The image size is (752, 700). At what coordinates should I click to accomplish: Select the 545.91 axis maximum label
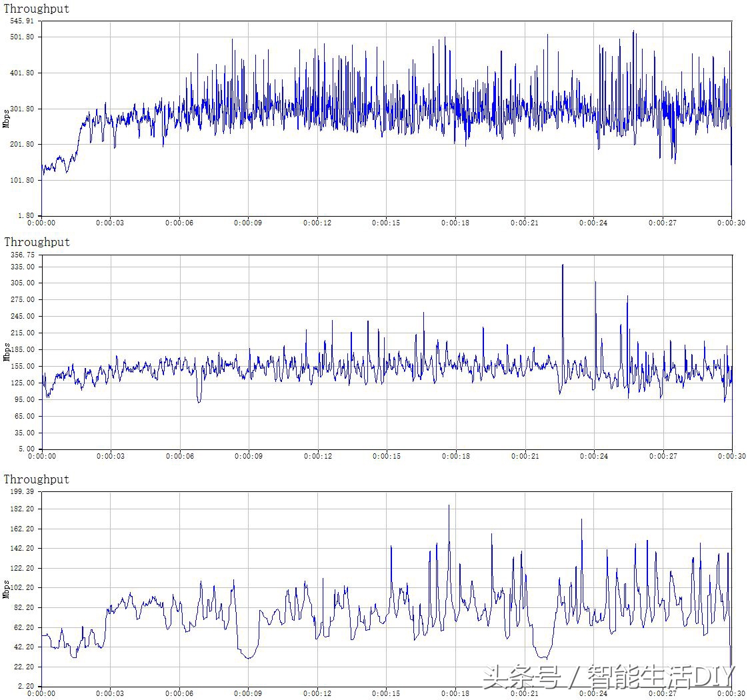(x=23, y=21)
